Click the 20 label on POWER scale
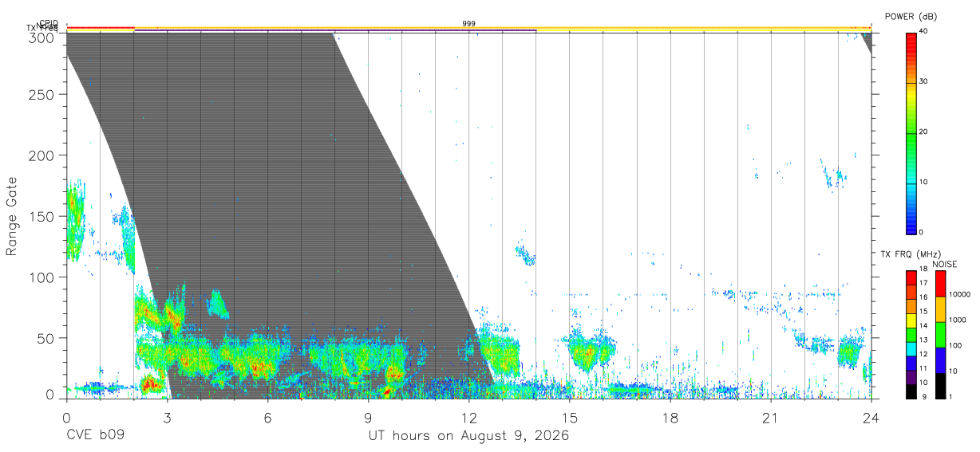 click(x=923, y=132)
